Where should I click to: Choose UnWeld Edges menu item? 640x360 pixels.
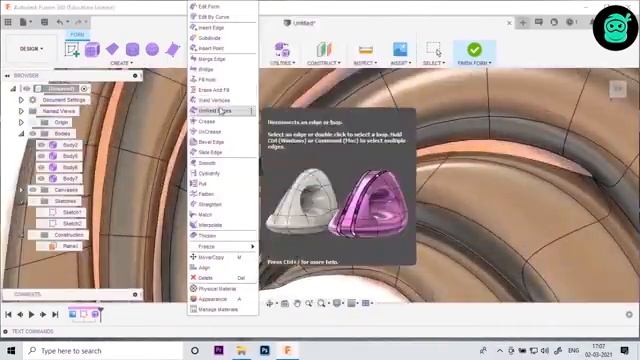coord(223,111)
